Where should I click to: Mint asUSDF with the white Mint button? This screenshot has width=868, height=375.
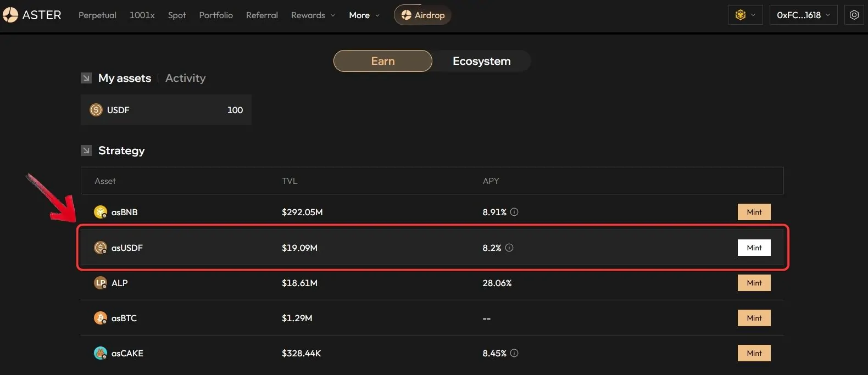[x=754, y=248]
